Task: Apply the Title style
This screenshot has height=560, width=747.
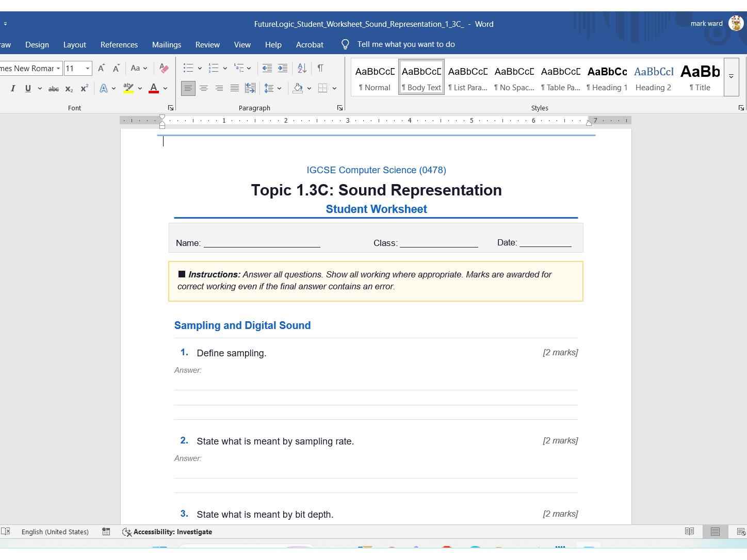Action: pos(700,77)
